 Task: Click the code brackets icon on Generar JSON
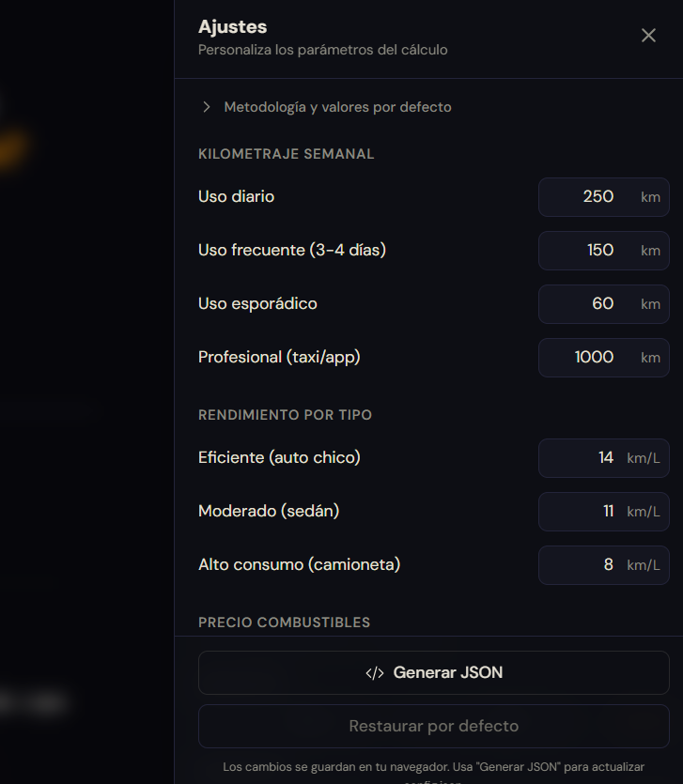(x=374, y=673)
